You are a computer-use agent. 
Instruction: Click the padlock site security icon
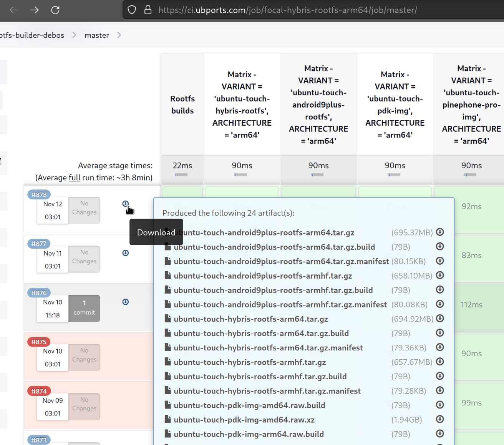coord(148,10)
